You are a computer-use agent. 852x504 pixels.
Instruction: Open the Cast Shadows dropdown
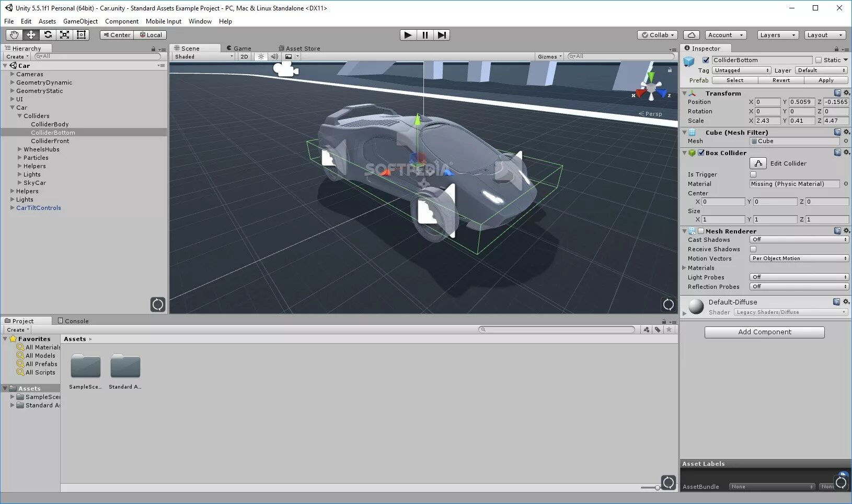tap(799, 240)
